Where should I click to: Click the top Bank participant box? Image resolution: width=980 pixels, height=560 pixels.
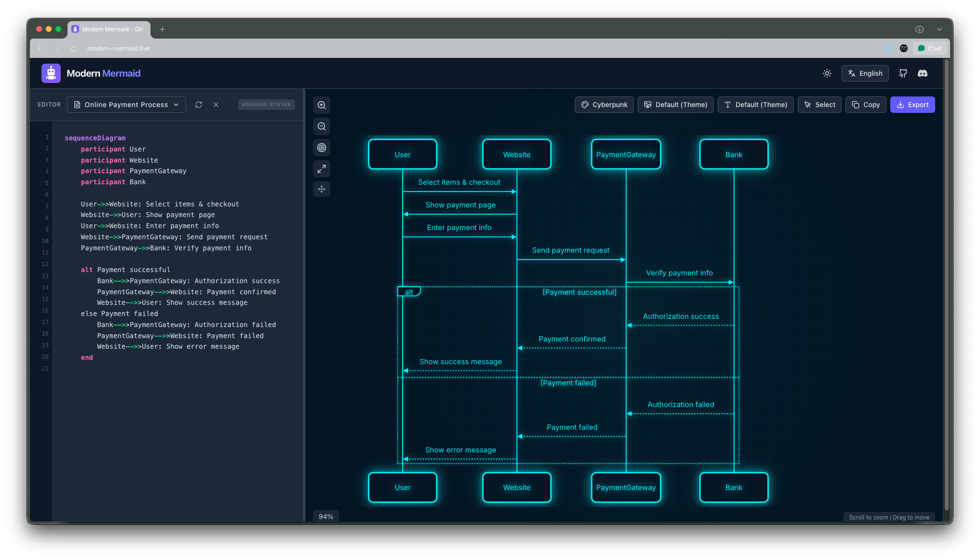click(x=734, y=154)
